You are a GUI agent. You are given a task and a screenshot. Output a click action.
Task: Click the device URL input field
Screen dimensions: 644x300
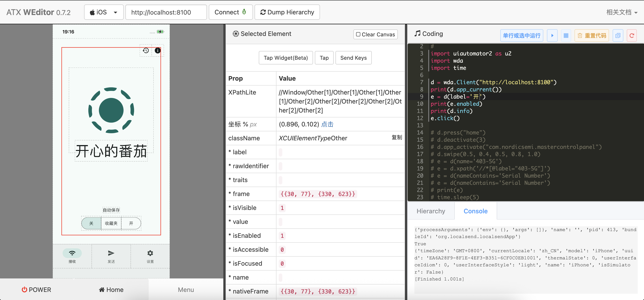click(x=166, y=12)
